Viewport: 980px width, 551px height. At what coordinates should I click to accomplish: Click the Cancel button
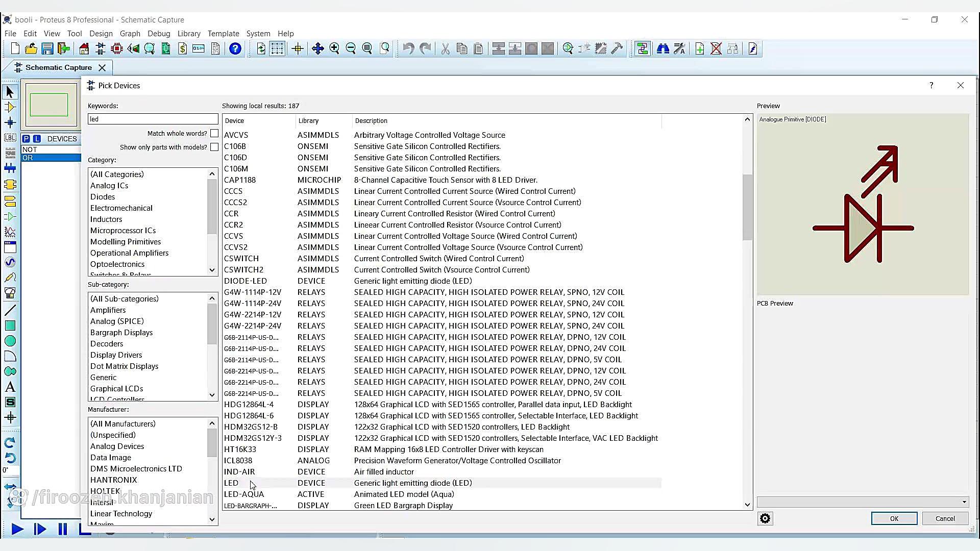945,518
